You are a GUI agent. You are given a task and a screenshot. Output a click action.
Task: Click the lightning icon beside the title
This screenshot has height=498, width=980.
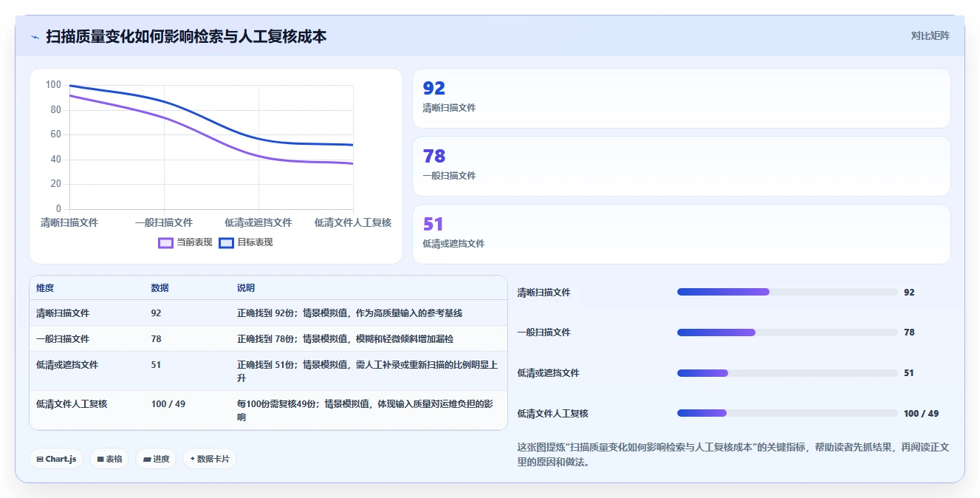pyautogui.click(x=35, y=36)
